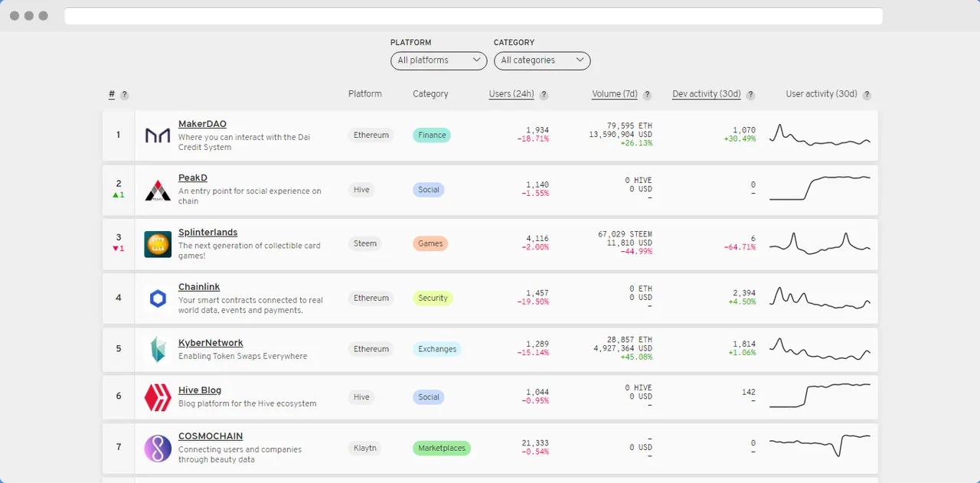This screenshot has height=483, width=980.
Task: Click the MakerDAO logo icon
Action: 158,135
